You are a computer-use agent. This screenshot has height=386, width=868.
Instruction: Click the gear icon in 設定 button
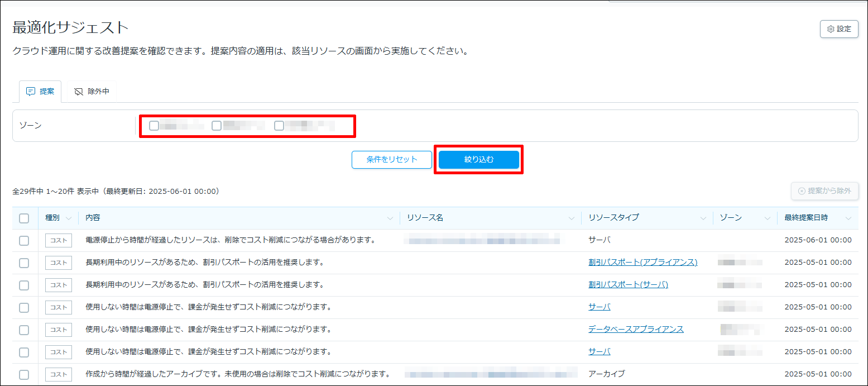[x=831, y=29]
